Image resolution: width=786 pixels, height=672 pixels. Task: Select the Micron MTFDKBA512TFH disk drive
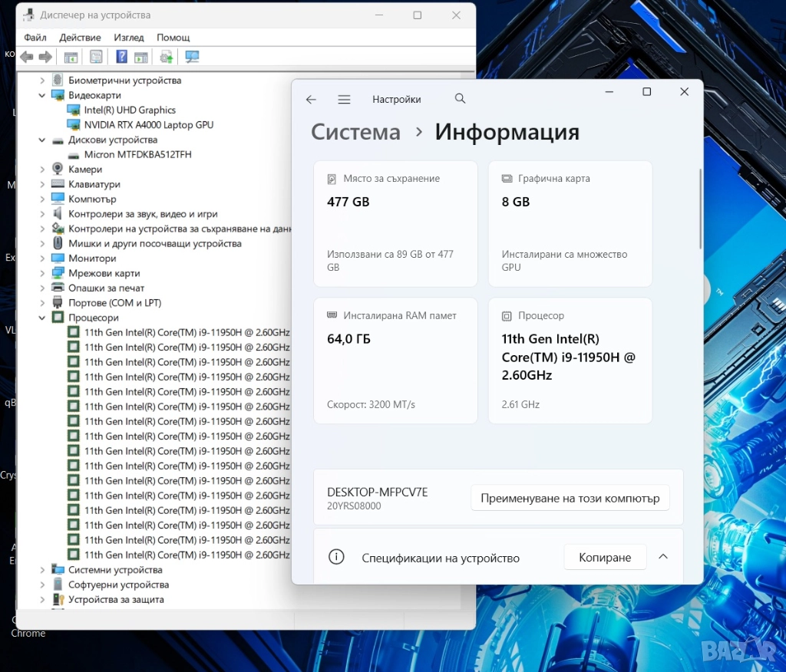(137, 154)
